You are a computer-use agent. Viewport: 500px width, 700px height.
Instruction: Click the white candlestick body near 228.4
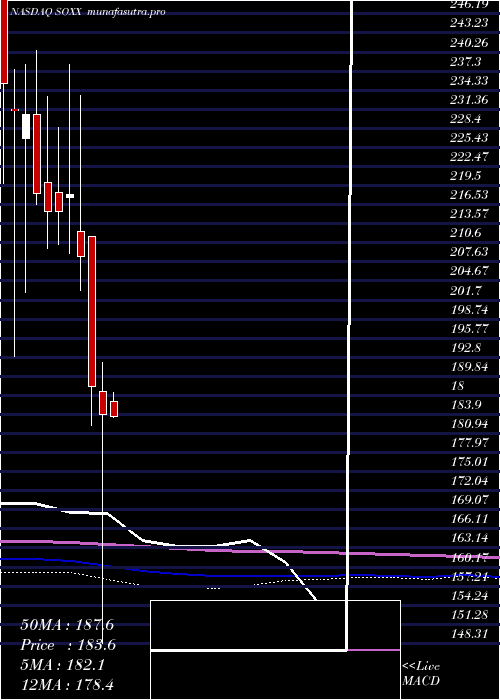pos(26,126)
